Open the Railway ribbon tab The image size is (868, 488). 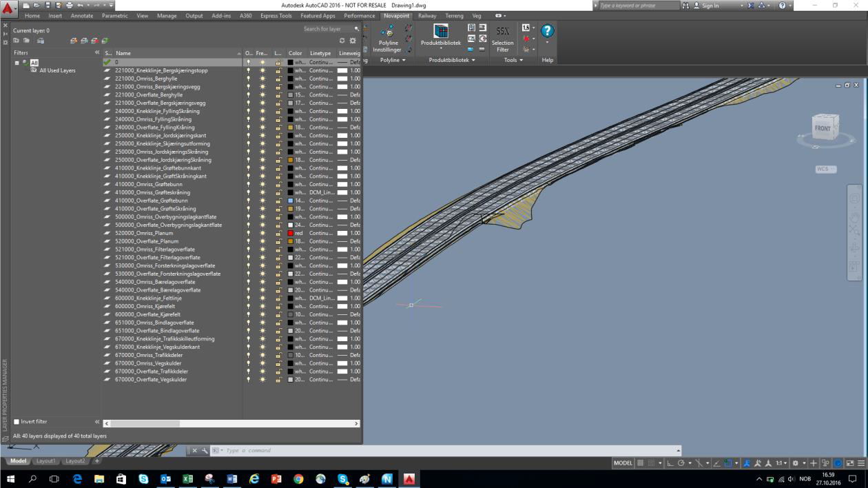click(427, 15)
